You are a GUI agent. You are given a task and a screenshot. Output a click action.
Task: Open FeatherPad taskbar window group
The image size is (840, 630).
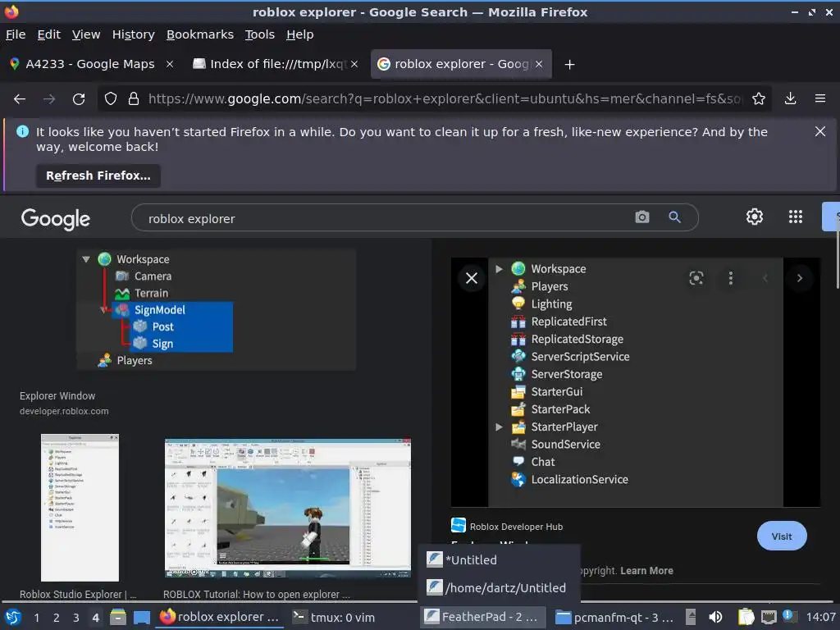tap(482, 617)
